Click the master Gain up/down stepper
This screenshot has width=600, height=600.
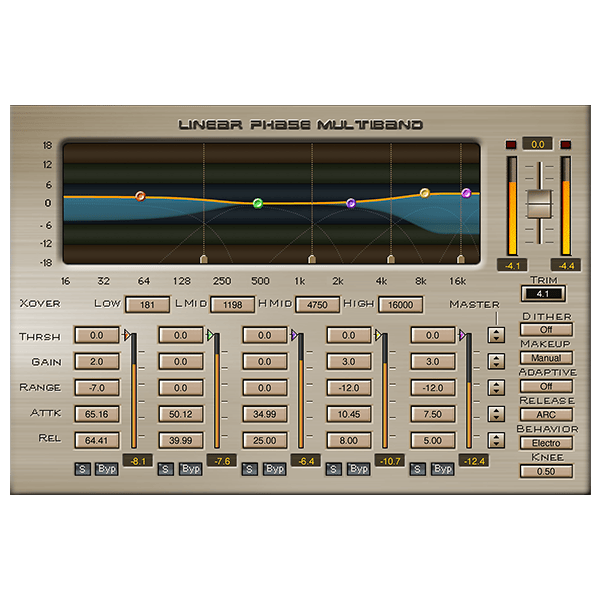(x=496, y=361)
